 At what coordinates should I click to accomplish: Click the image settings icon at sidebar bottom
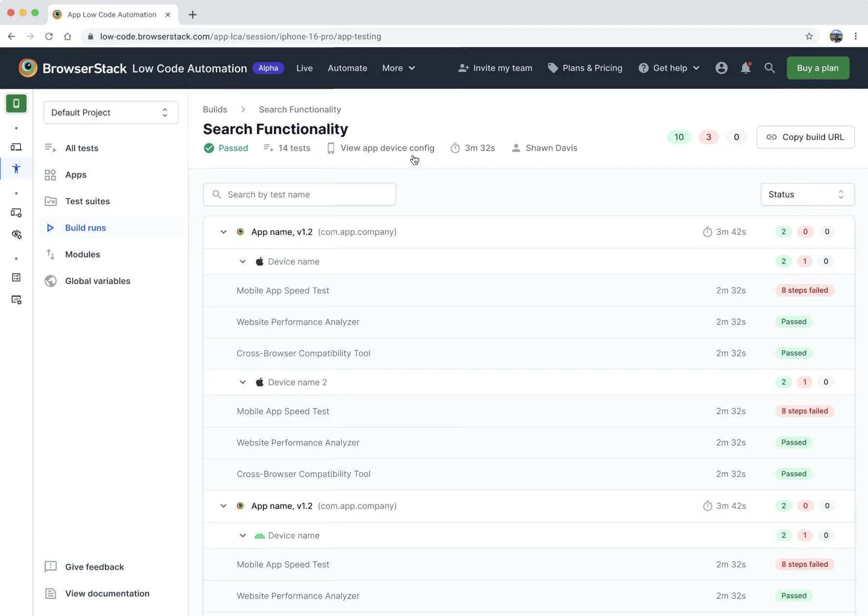16,299
